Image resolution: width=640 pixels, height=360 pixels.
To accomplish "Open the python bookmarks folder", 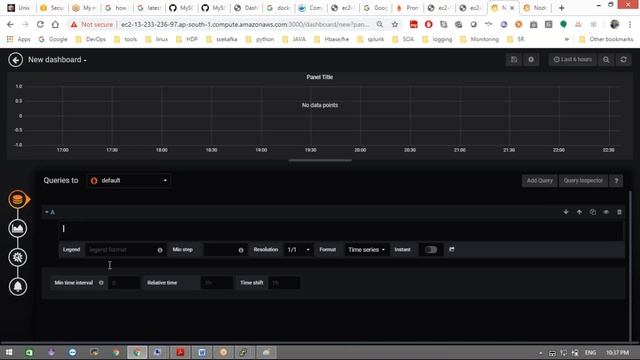I will [x=260, y=39].
